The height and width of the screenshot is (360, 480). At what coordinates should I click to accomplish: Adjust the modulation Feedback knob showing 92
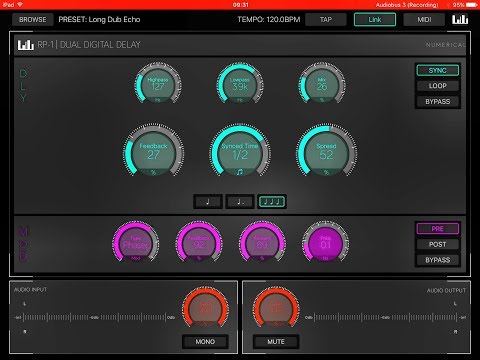199,243
